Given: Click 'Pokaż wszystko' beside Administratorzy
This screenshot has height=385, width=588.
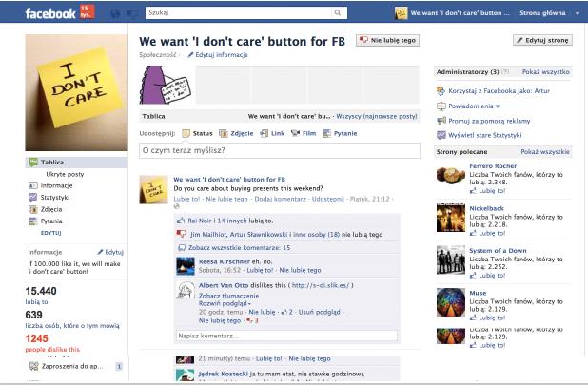Looking at the screenshot, I should (x=545, y=72).
